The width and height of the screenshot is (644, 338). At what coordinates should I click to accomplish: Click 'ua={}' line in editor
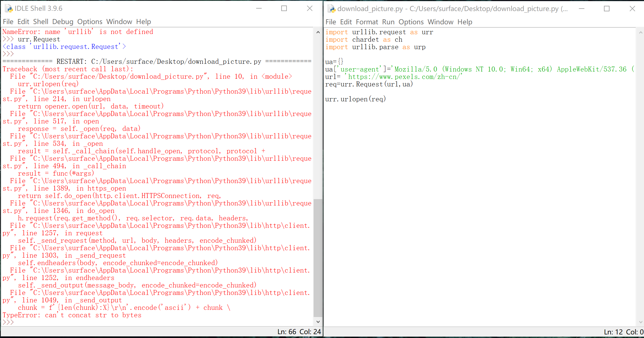click(334, 62)
